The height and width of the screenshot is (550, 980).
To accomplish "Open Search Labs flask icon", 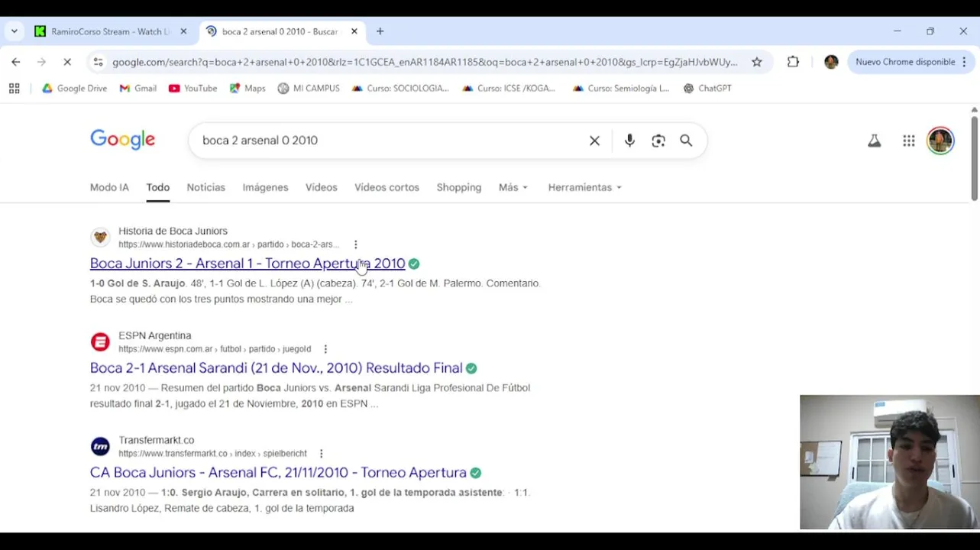I will tap(875, 141).
